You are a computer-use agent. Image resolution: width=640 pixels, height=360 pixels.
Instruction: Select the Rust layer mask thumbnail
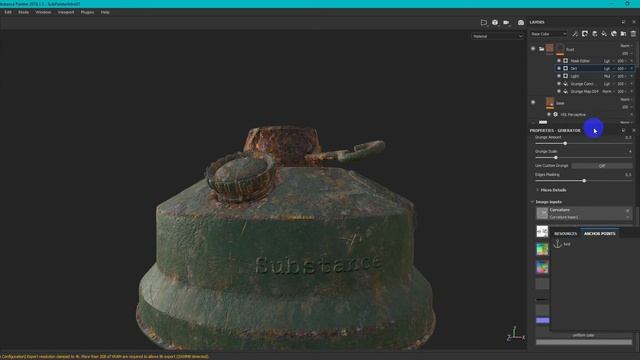560,49
